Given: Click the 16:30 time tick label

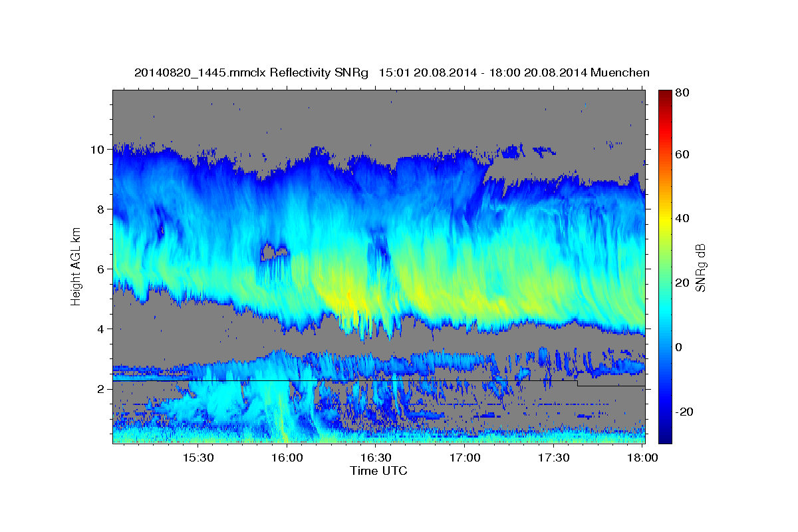Looking at the screenshot, I should [x=376, y=458].
